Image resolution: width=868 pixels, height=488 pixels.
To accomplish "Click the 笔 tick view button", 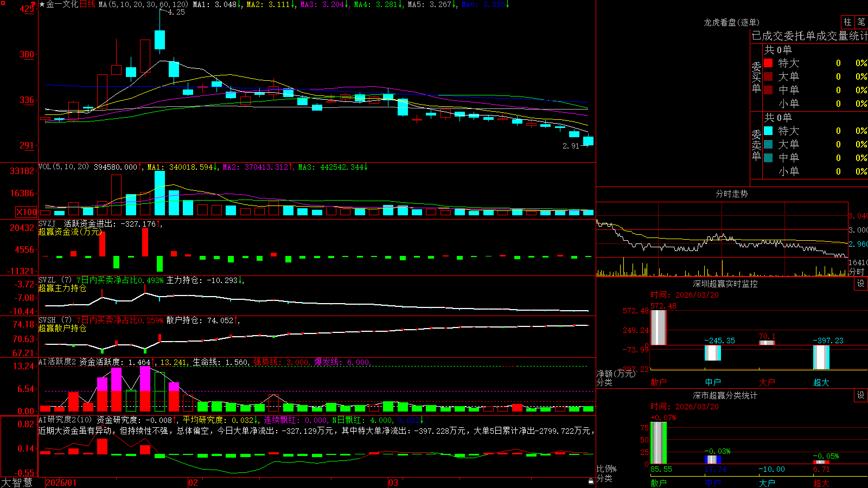I will [861, 22].
